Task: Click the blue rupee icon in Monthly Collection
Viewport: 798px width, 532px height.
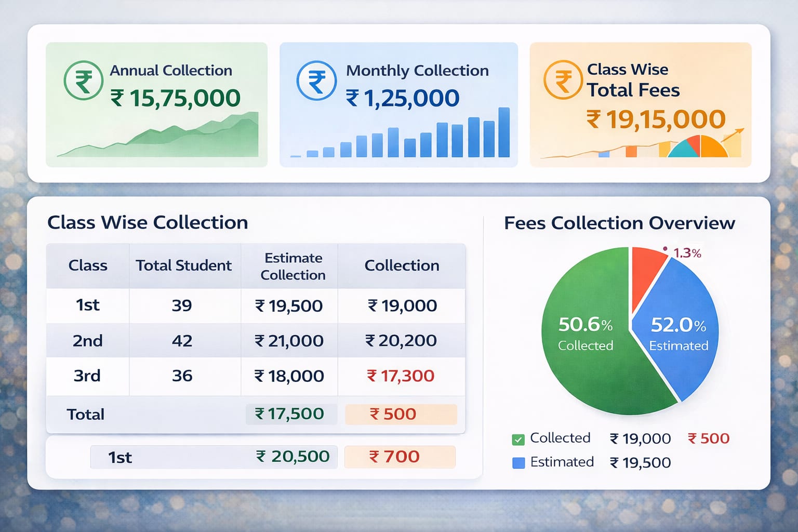Action: click(316, 81)
